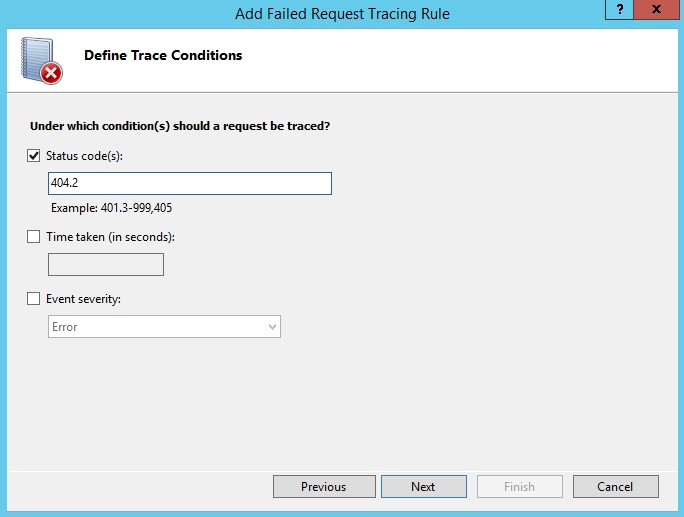Click the Define Trace Conditions heading
684x517 pixels.
(x=163, y=55)
